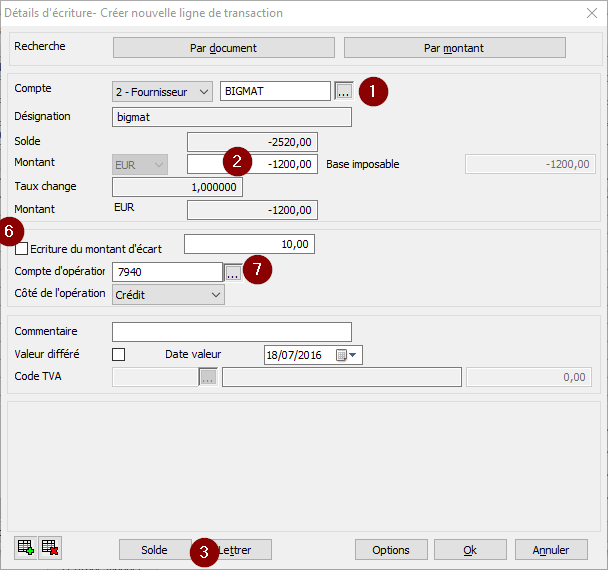Screen dimensions: 608x570
Task: Click into the Commentaire text field
Action: click(231, 331)
